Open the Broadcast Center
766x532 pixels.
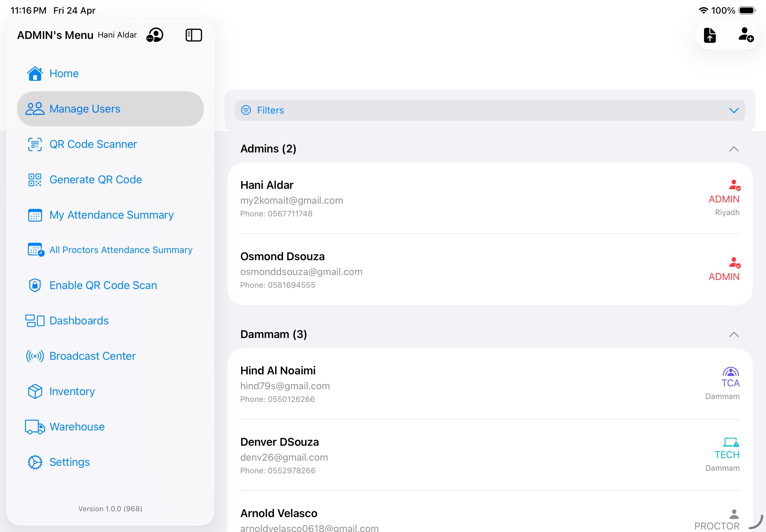coord(93,356)
